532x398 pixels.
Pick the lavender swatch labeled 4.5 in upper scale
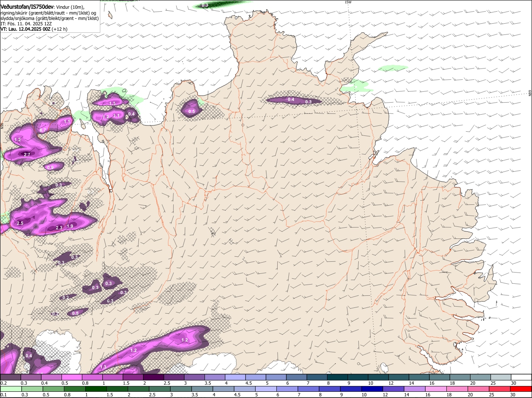pyautogui.click(x=256, y=377)
